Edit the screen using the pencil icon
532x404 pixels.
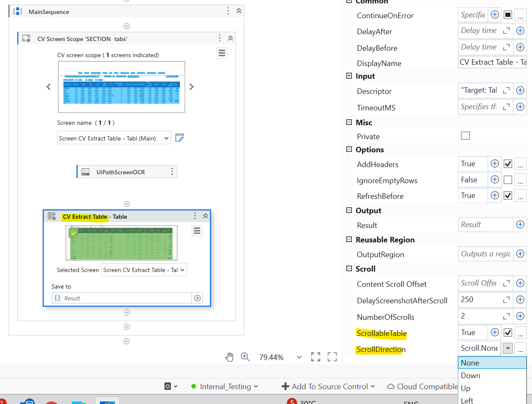click(x=179, y=137)
